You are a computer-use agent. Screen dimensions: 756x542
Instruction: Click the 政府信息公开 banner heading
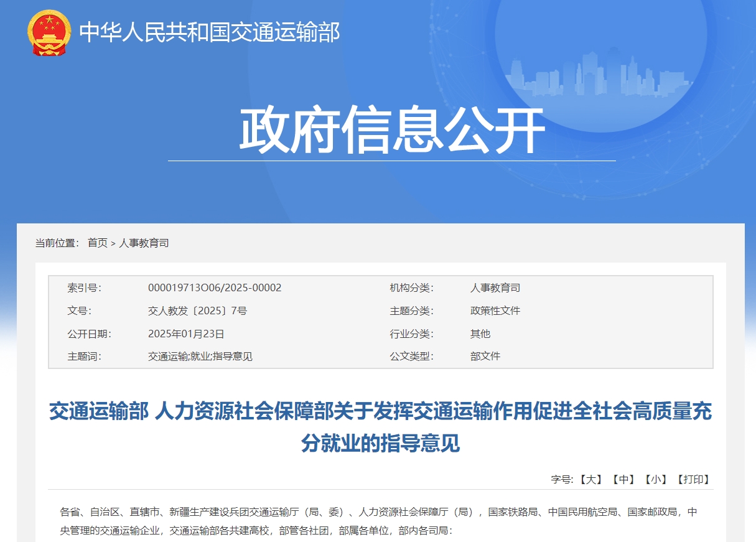pyautogui.click(x=392, y=130)
